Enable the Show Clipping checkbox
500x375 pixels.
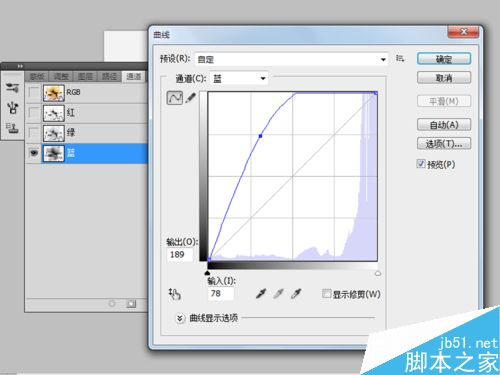coord(327,294)
